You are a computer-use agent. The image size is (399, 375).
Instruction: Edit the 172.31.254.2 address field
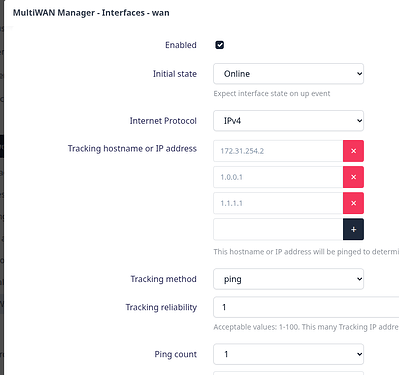point(278,151)
